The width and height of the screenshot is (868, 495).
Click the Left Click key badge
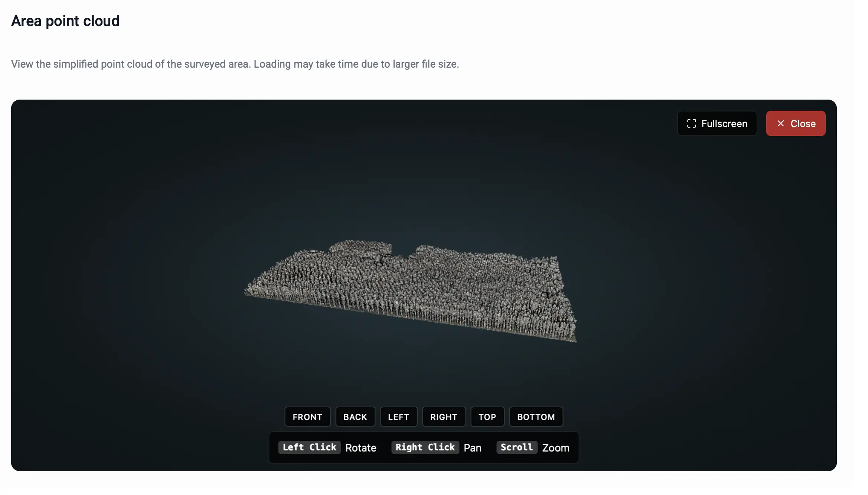[x=309, y=447]
